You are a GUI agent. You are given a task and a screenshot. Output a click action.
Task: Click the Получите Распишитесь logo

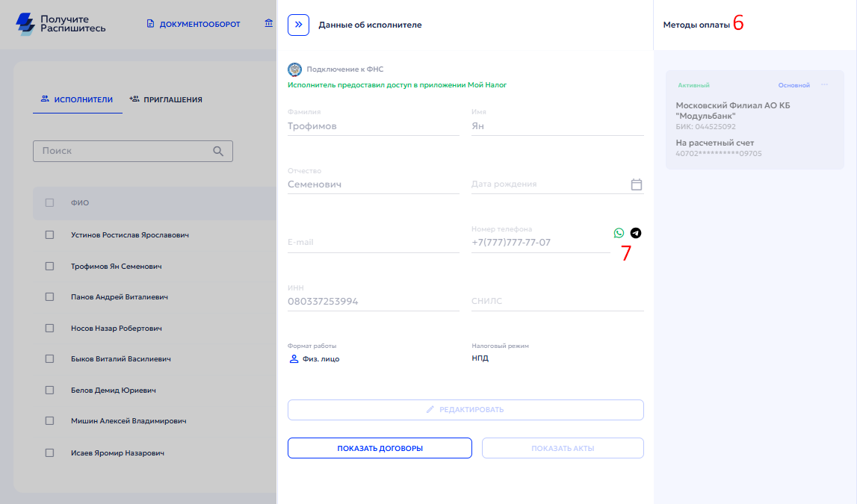coord(61,24)
